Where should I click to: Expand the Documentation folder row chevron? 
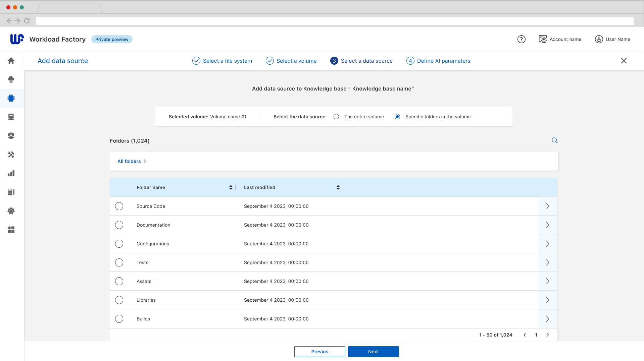547,225
